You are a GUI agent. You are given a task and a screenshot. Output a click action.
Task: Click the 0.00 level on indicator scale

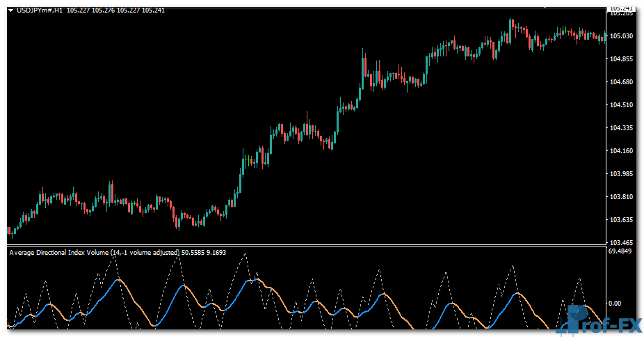pos(614,304)
